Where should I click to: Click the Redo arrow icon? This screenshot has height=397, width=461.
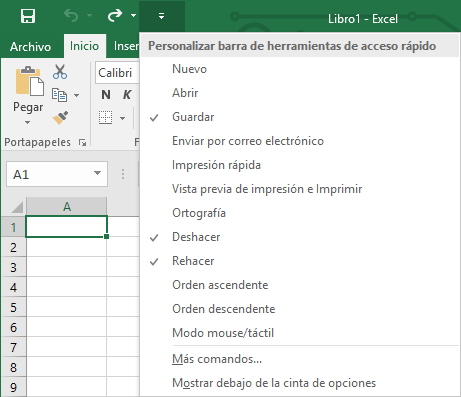point(115,16)
